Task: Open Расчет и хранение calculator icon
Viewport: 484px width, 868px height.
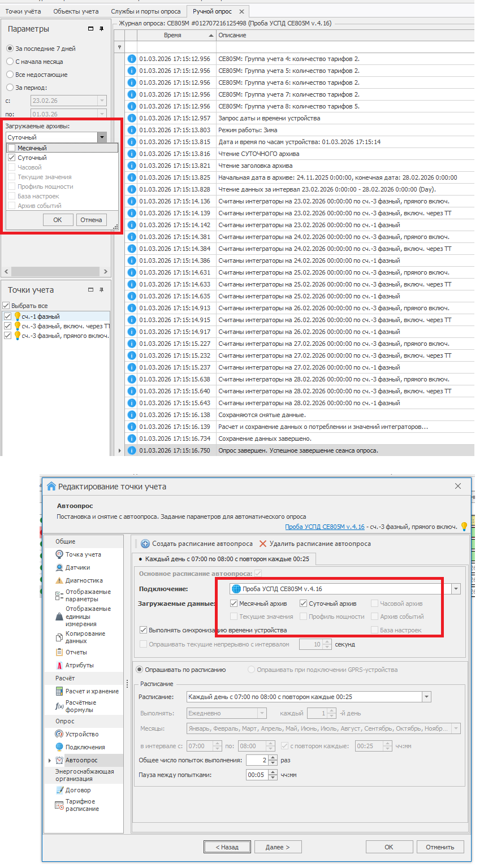Action: (x=59, y=691)
